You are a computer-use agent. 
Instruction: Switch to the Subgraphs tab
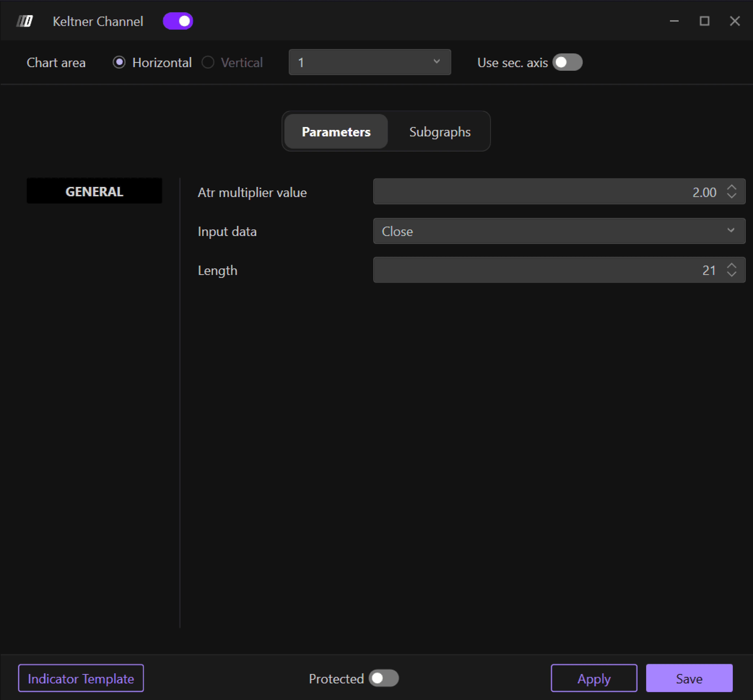pos(439,132)
